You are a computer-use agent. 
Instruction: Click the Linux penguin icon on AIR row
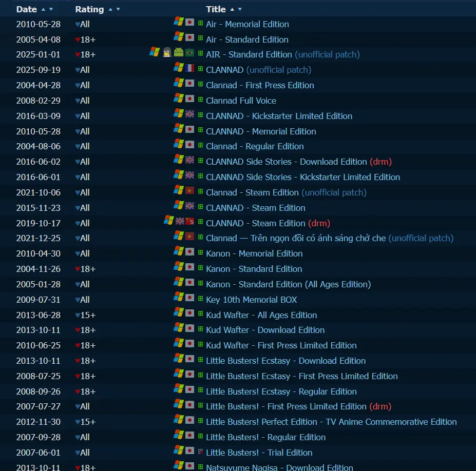167,52
